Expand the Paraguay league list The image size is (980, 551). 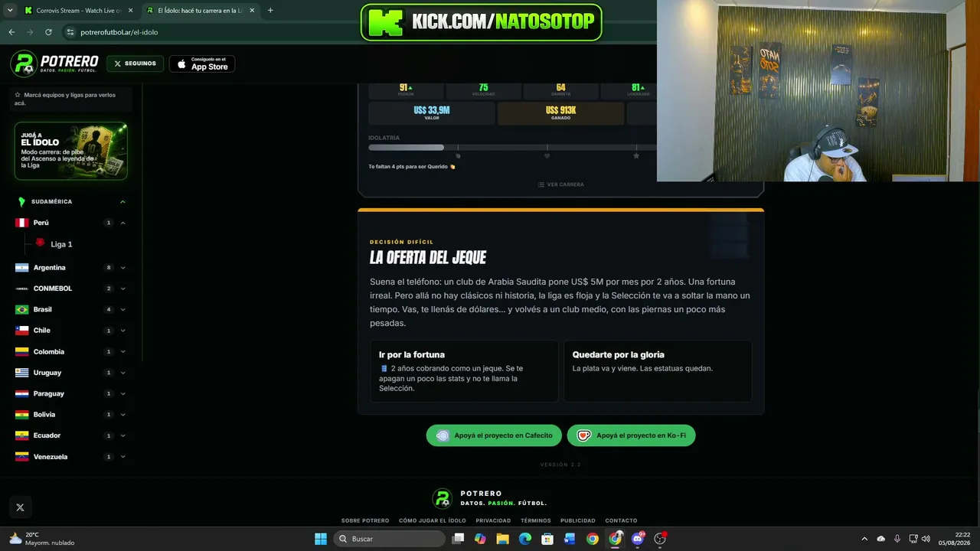pos(122,393)
